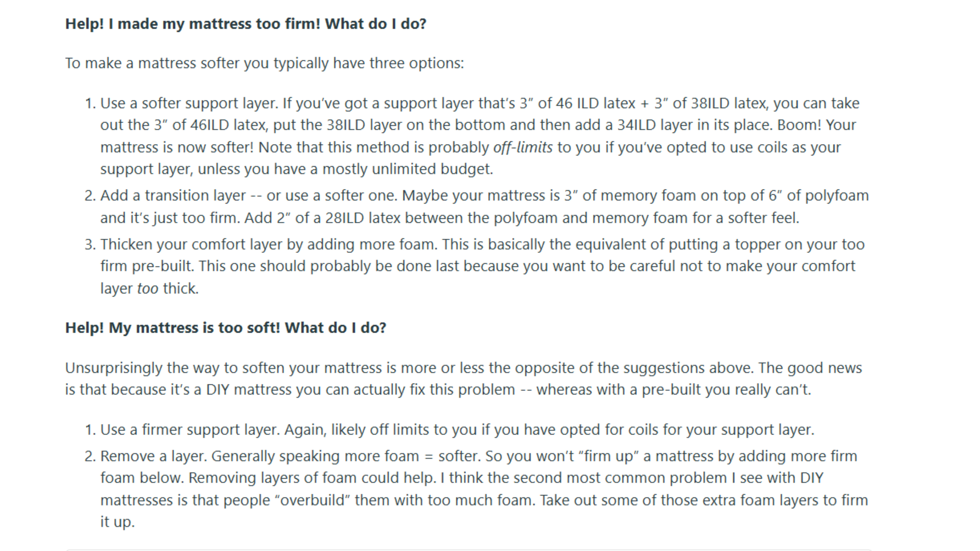This screenshot has width=980, height=551.
Task: Click the italic "off-limits" text
Action: [x=523, y=147]
